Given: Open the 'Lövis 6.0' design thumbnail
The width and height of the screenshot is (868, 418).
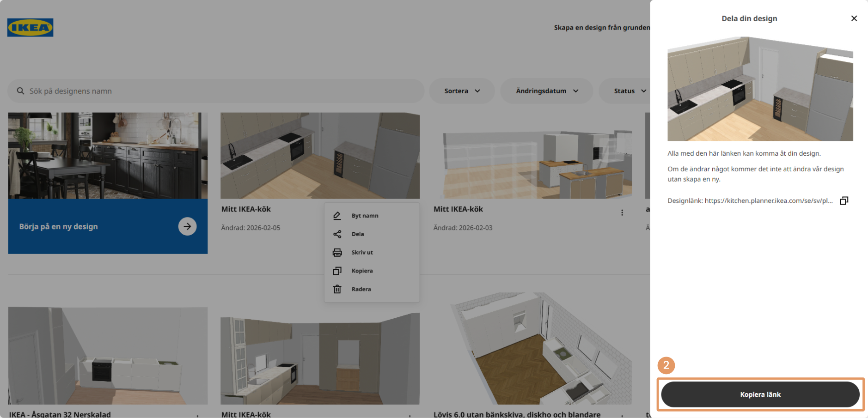Looking at the screenshot, I should [x=532, y=348].
